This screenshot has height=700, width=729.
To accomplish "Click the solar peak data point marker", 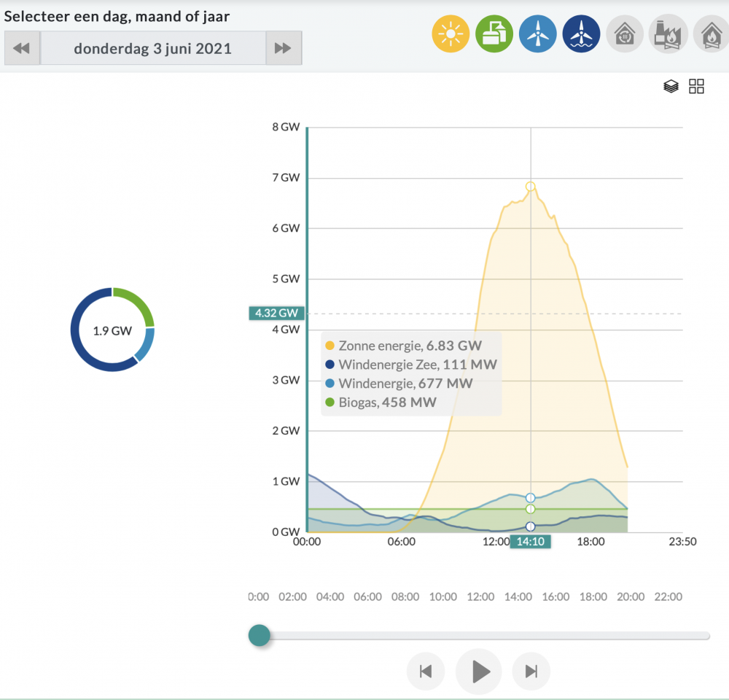I will pyautogui.click(x=531, y=187).
